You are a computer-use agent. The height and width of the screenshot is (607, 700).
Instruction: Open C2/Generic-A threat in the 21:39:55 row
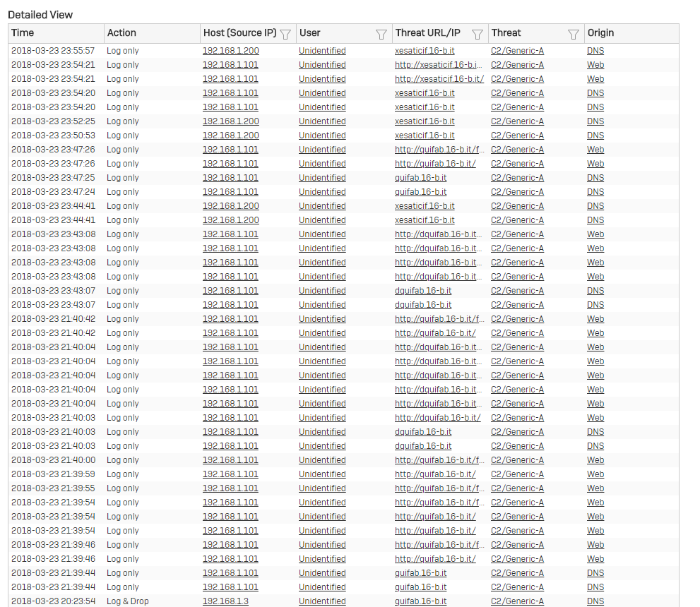[x=518, y=488]
